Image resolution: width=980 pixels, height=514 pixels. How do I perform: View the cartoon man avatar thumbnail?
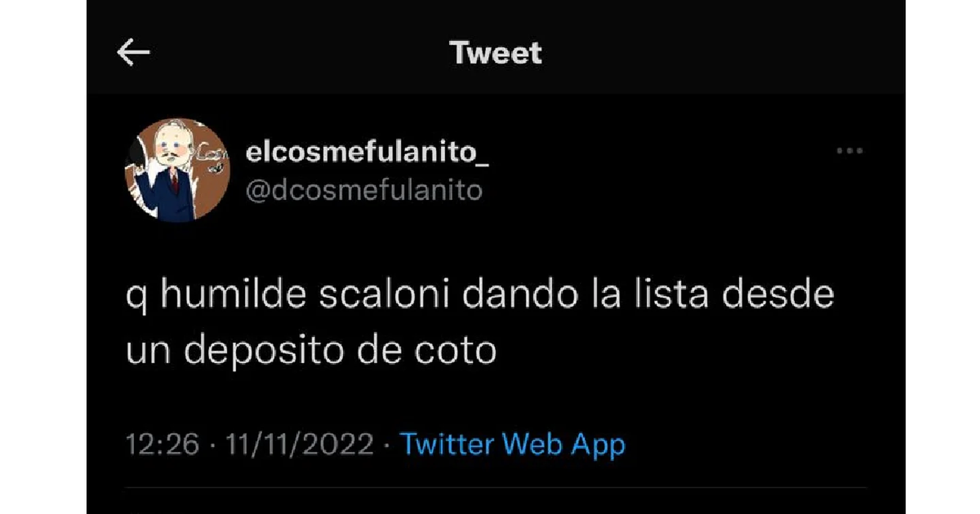177,171
